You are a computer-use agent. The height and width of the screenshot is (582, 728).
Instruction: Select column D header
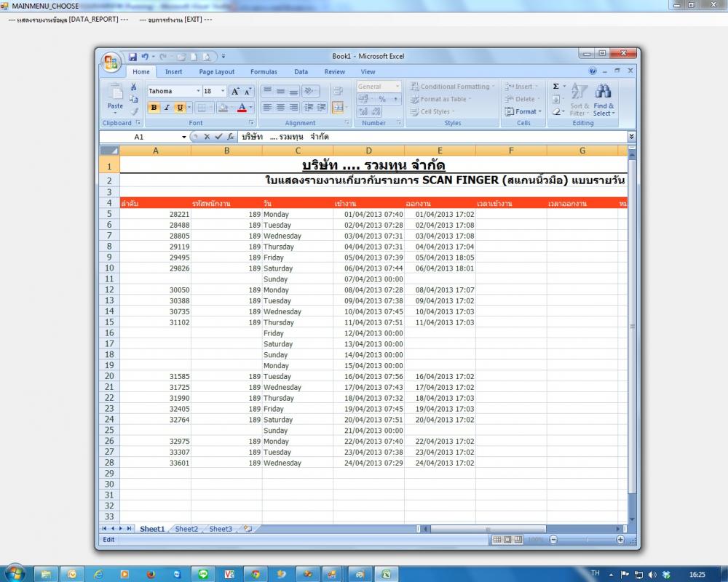(x=368, y=151)
